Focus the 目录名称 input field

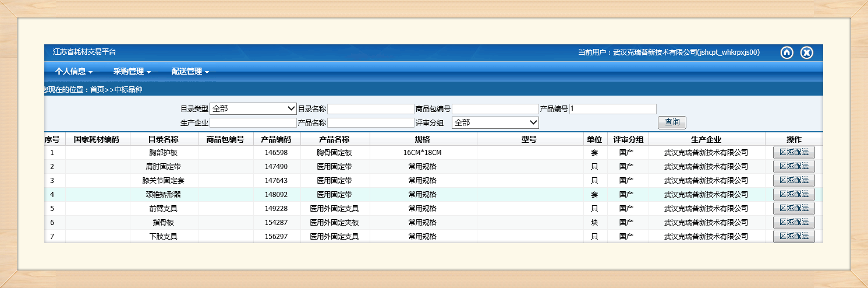(x=370, y=109)
